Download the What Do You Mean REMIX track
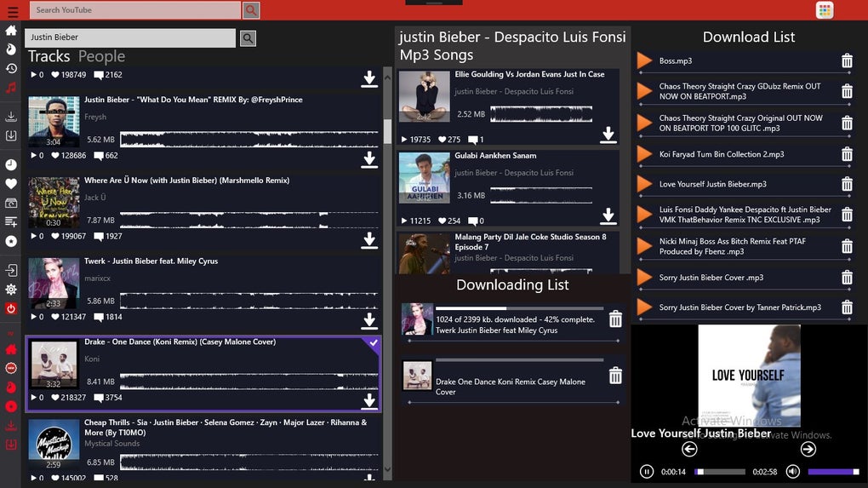This screenshot has width=868, height=488. tap(369, 159)
